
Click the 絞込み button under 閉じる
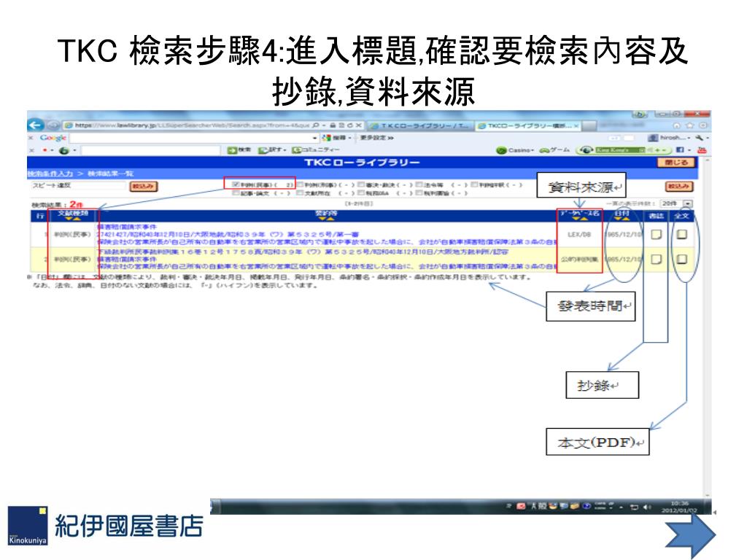pos(679,186)
